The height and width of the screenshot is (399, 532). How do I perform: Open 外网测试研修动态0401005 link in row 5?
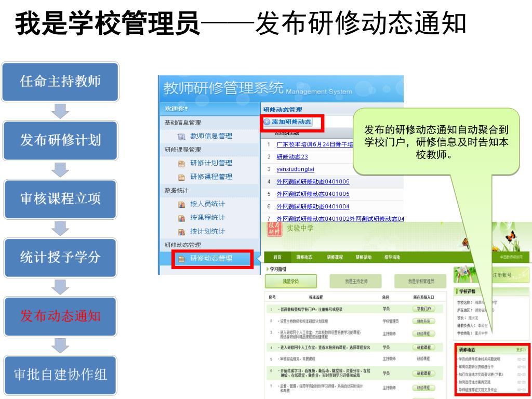click(313, 194)
